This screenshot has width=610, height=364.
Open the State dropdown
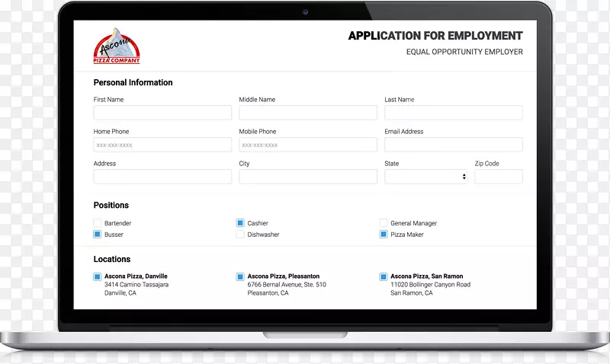(x=426, y=177)
